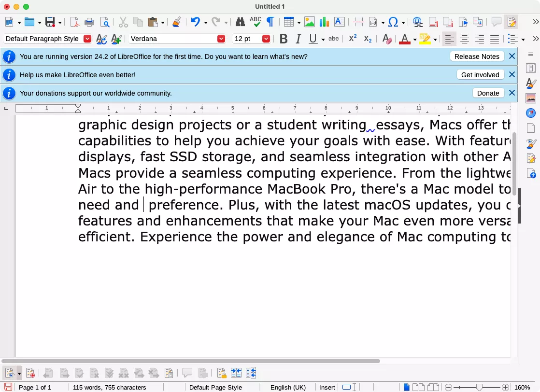Expand Font Name Verdana dropdown

click(x=221, y=39)
